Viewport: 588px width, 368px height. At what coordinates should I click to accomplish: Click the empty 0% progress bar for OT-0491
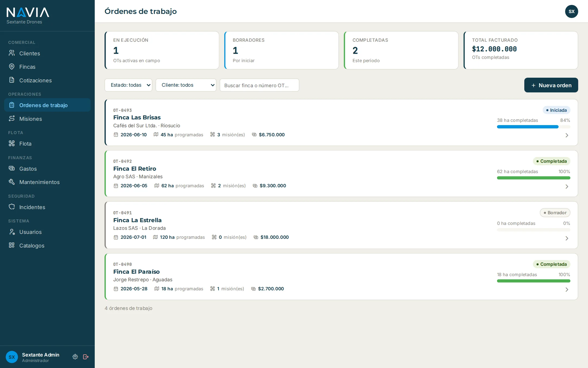coord(534,230)
